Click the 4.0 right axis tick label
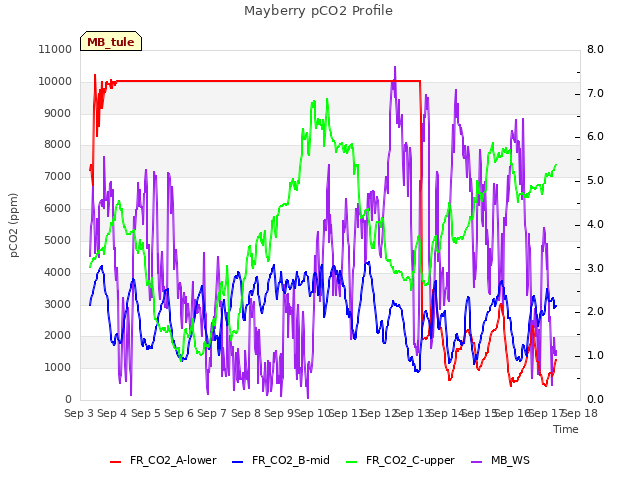The image size is (640, 480). pos(595,224)
